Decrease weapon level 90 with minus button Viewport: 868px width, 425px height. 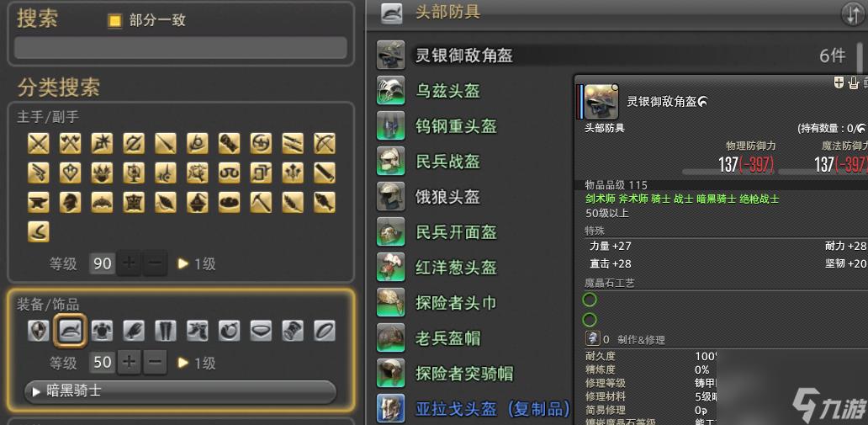coord(155,263)
